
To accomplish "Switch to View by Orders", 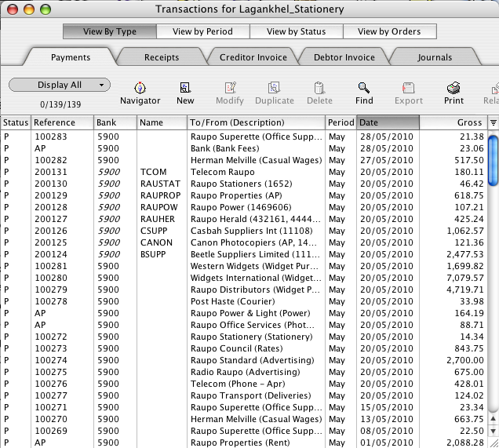I will click(x=389, y=31).
